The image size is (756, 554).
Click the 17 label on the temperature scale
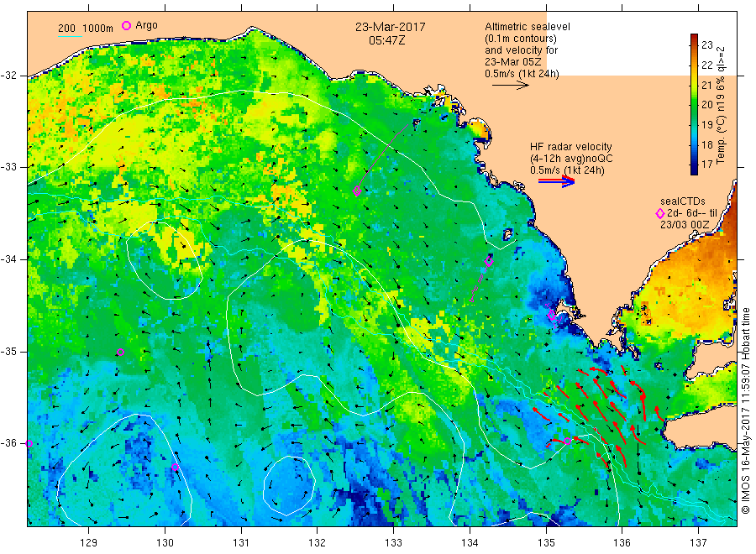706,165
